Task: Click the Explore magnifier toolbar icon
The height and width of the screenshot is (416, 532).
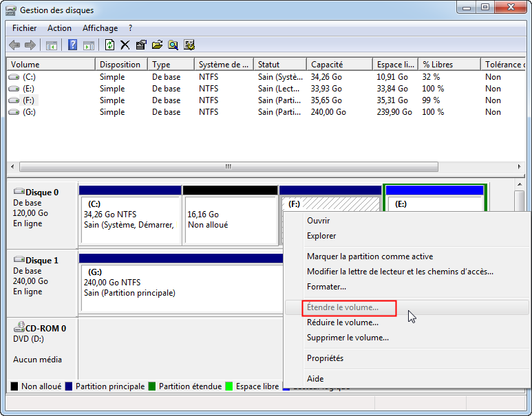Action: (173, 45)
